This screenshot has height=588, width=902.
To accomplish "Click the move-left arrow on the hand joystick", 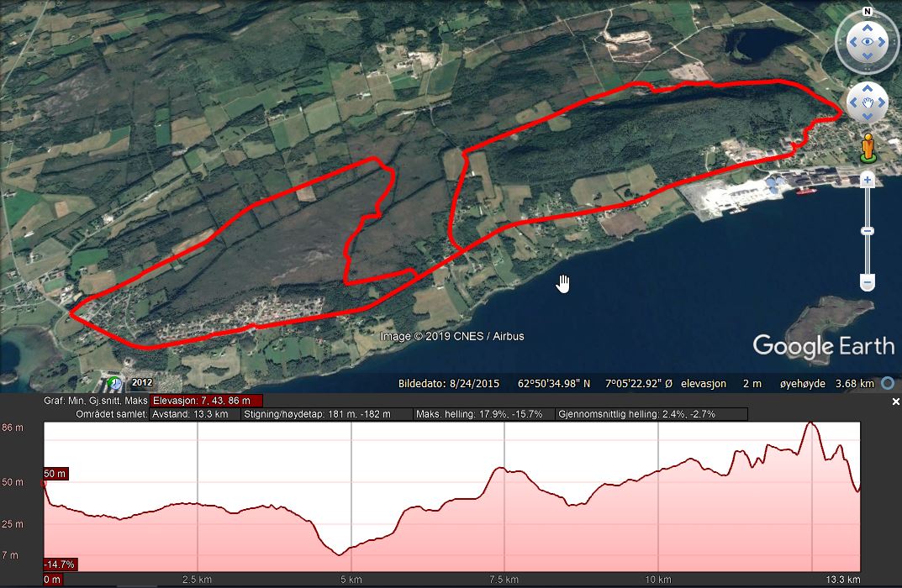I will click(x=854, y=102).
